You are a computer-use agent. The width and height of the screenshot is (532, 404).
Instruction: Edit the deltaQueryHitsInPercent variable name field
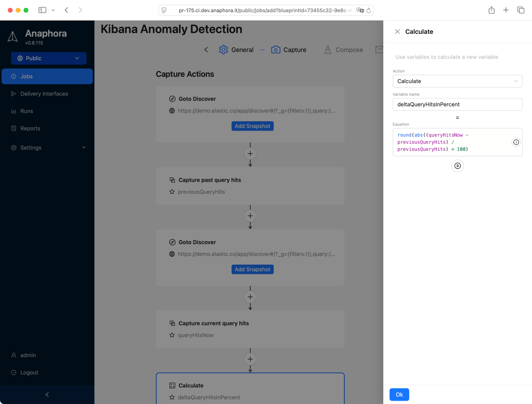click(x=457, y=104)
